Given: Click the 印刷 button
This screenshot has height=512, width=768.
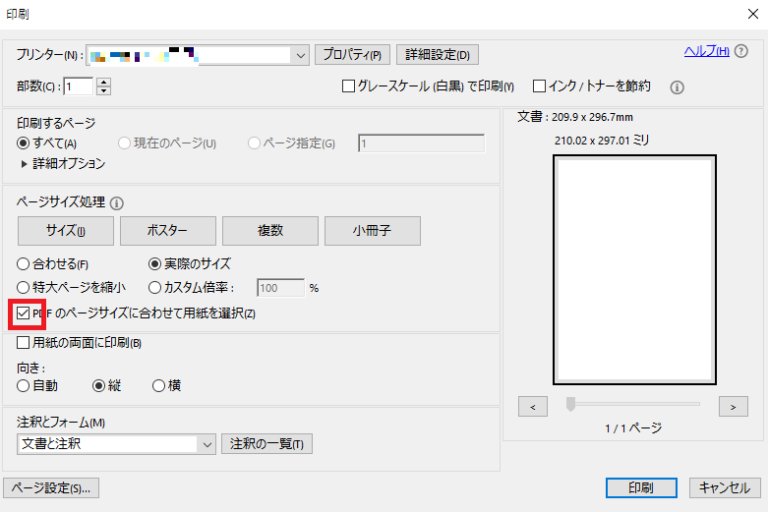Looking at the screenshot, I should (641, 488).
